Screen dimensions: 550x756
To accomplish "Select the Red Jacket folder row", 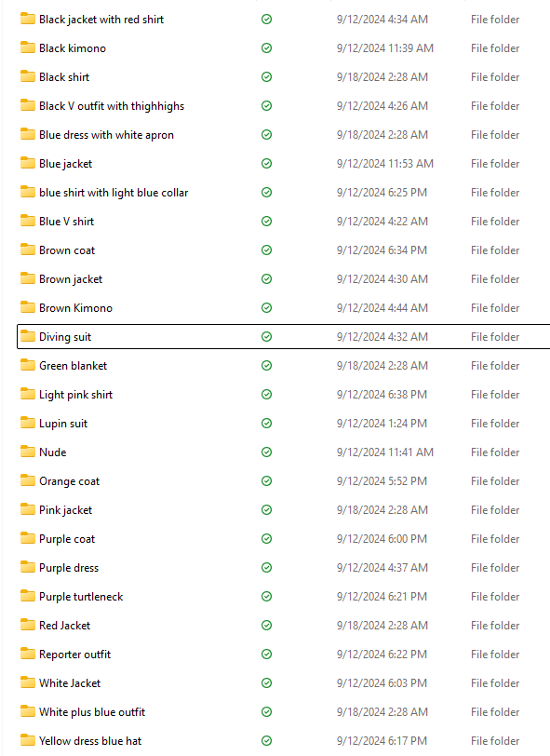I will (x=284, y=626).
